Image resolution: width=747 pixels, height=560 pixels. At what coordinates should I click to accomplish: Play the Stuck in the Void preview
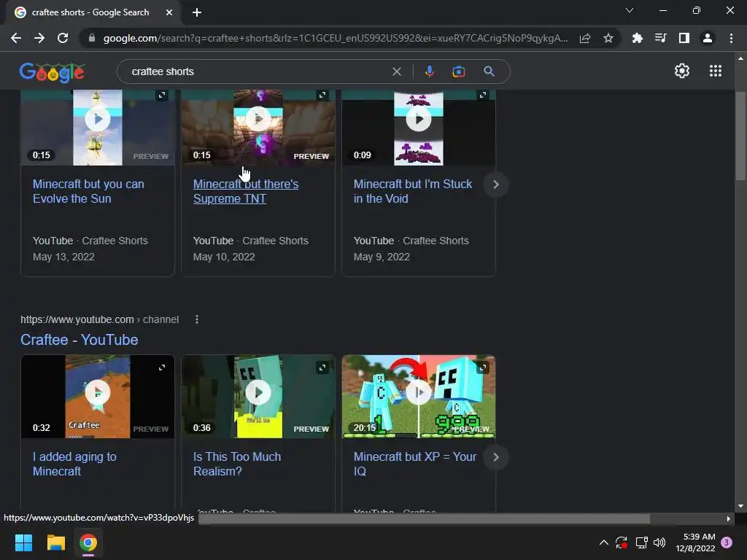click(419, 119)
